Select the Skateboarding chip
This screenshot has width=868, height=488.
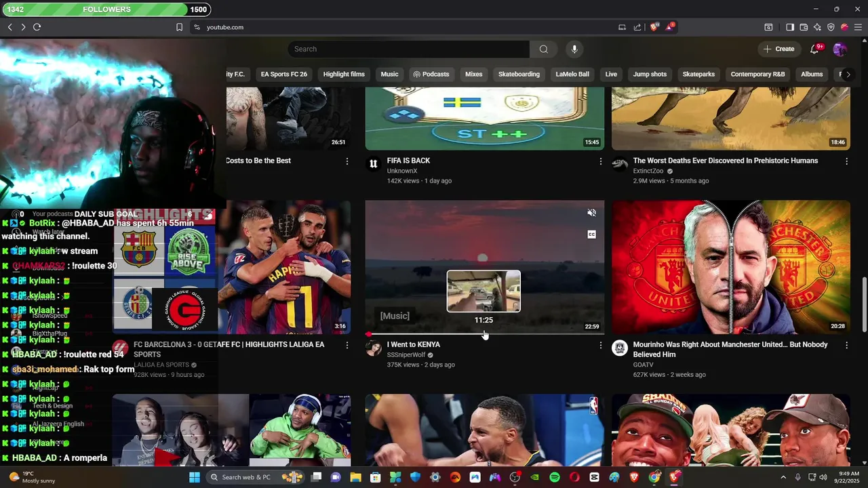pos(519,75)
